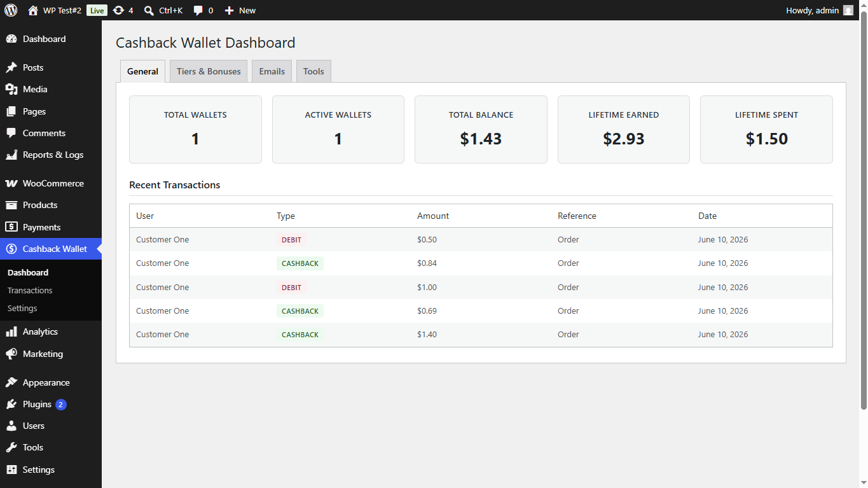
Task: Click the CASHBACK badge for $0.84 row
Action: click(x=300, y=263)
